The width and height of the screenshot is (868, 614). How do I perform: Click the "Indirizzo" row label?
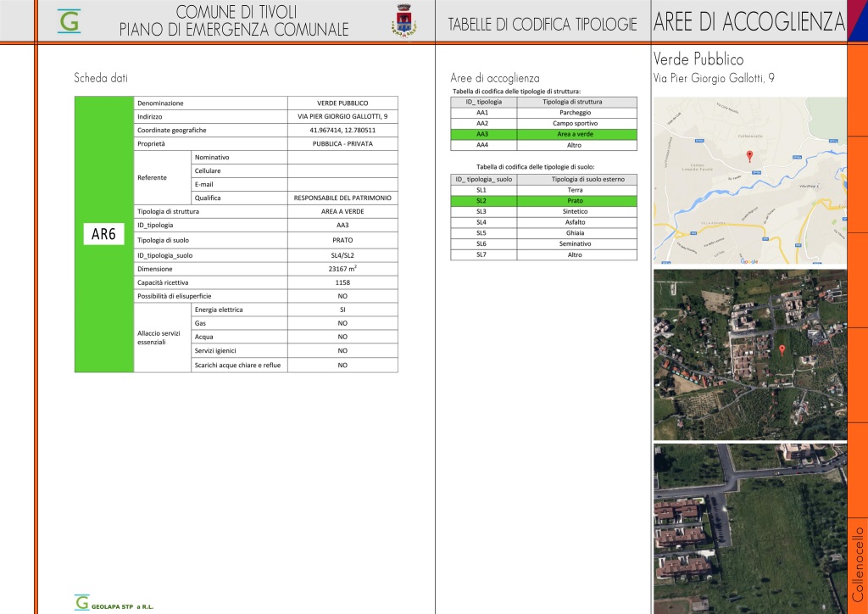click(x=150, y=117)
